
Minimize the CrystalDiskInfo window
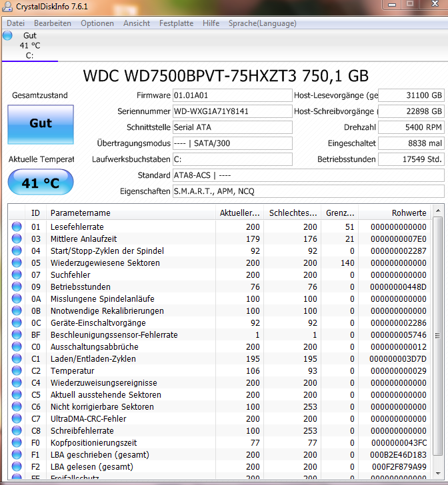click(392, 5)
